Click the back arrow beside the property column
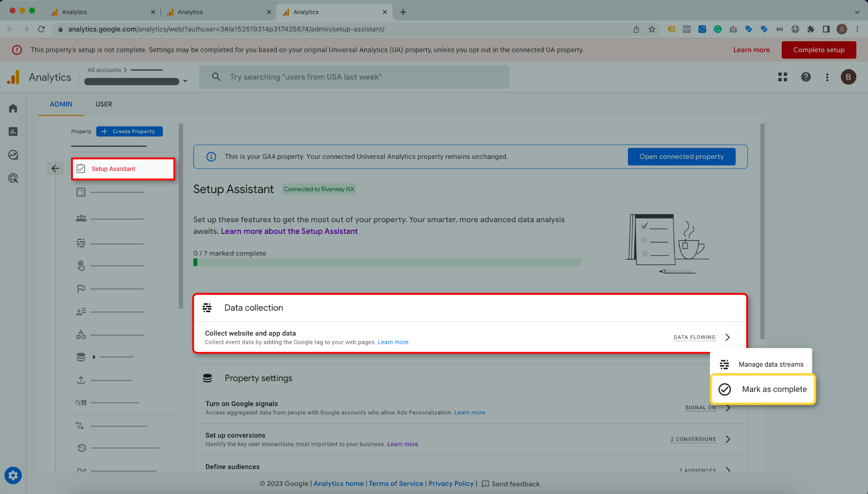Viewport: 868px width, 494px height. click(55, 169)
